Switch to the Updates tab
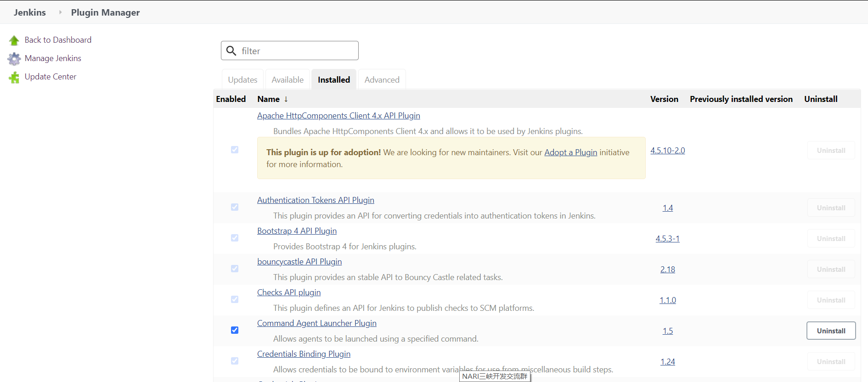Image resolution: width=868 pixels, height=382 pixels. [242, 79]
